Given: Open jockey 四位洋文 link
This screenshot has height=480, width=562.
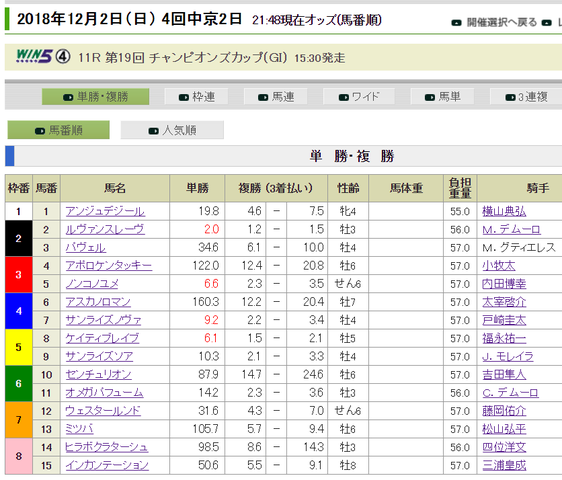Looking at the screenshot, I should point(504,447).
